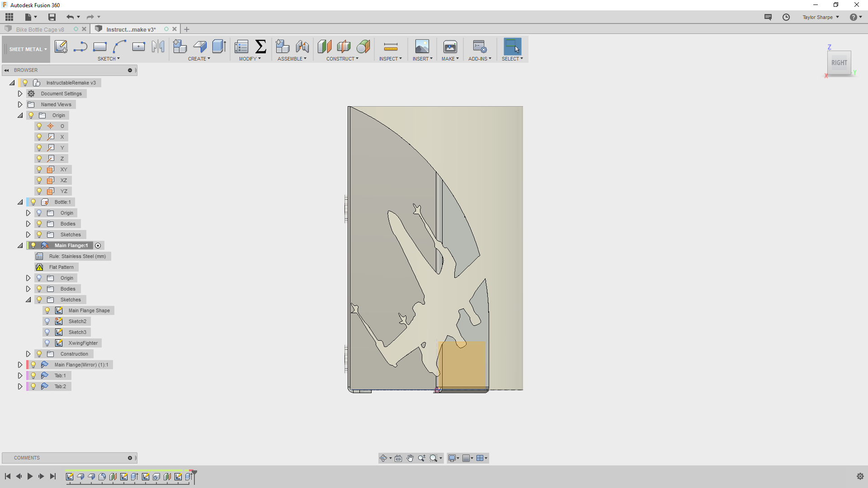This screenshot has height=488, width=868.
Task: Open the CONSTRUCT menu
Action: point(342,59)
